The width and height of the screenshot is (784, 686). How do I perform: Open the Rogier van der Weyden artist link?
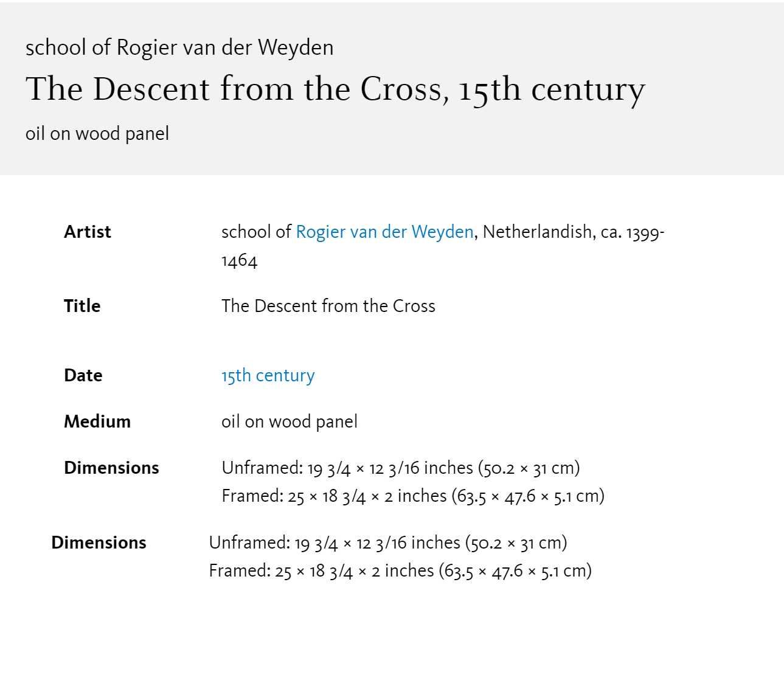pyautogui.click(x=384, y=232)
